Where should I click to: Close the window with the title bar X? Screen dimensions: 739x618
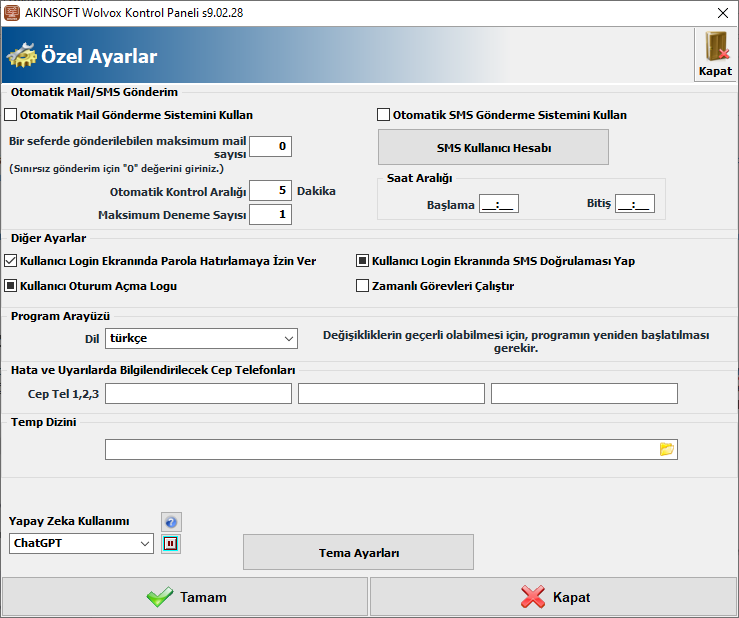tap(723, 13)
